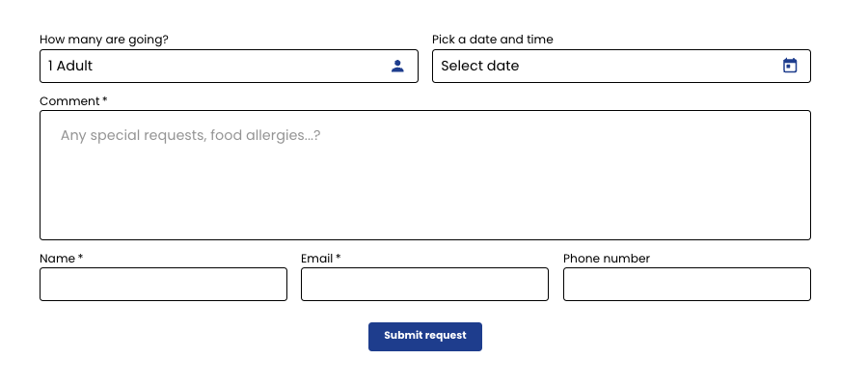This screenshot has height=387, width=868.
Task: Click the "Select date" placeholder text
Action: point(480,66)
